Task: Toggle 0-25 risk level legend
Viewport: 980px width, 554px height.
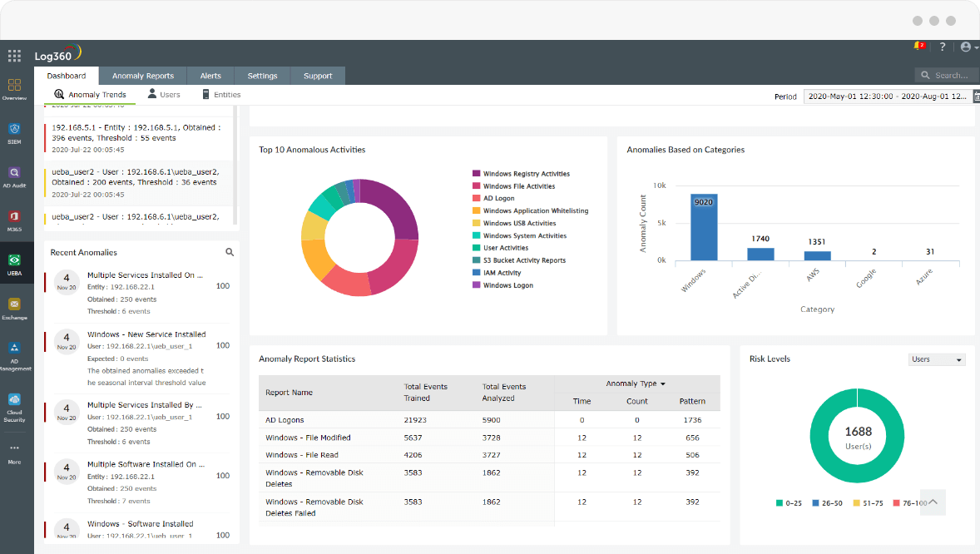Action: (x=790, y=502)
